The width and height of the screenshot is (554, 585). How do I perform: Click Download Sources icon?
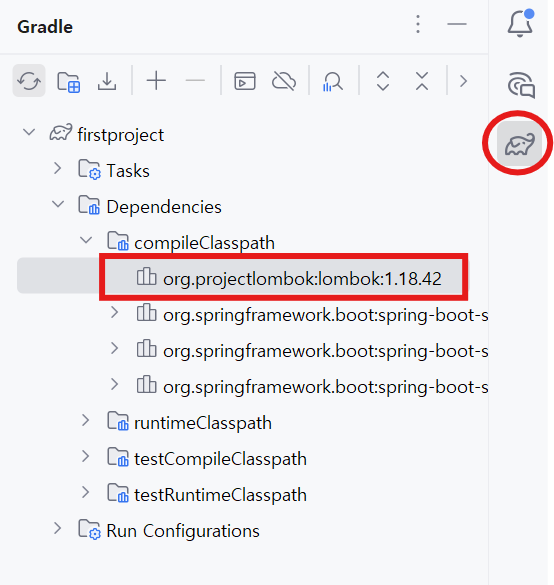tap(107, 81)
